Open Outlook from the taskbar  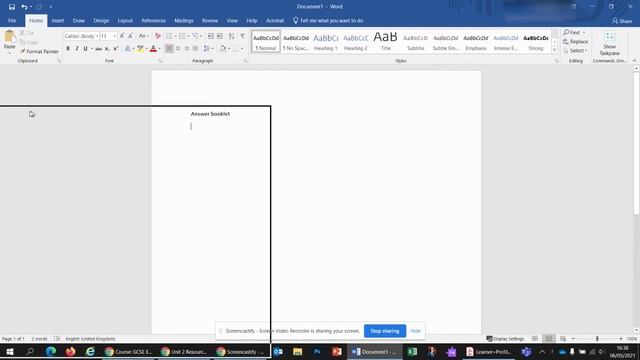(x=278, y=351)
